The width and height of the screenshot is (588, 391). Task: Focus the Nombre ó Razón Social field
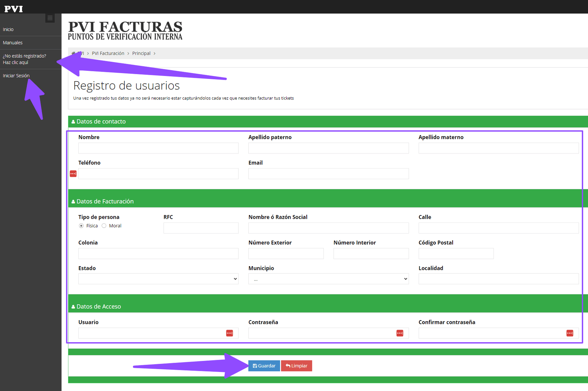click(329, 228)
